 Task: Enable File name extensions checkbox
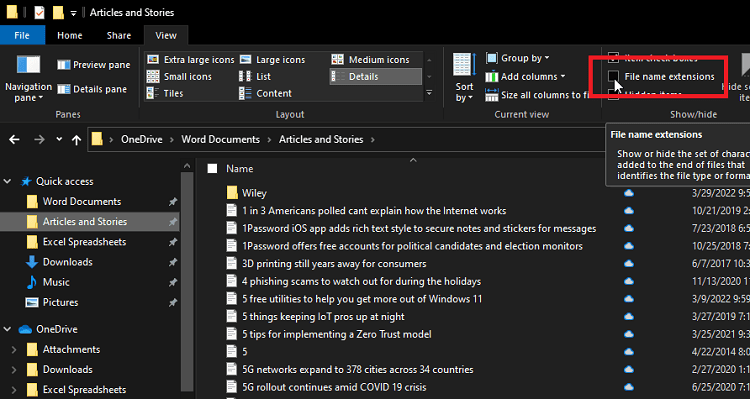click(x=613, y=77)
